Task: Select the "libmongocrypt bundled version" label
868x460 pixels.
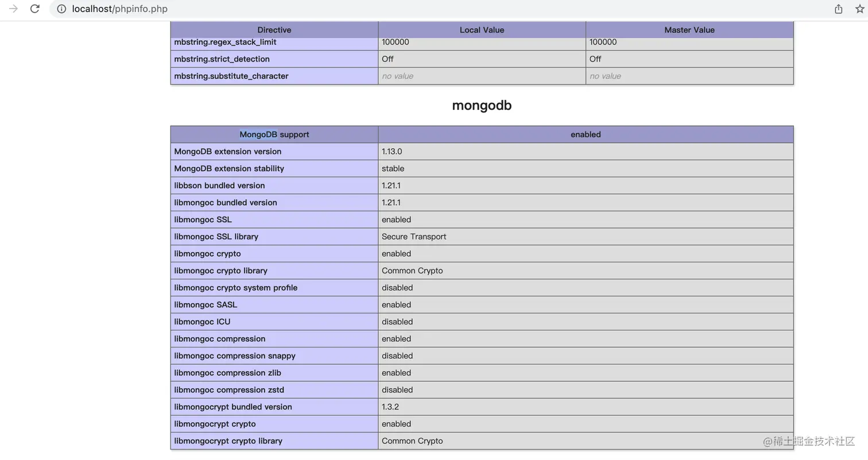Action: coord(233,407)
